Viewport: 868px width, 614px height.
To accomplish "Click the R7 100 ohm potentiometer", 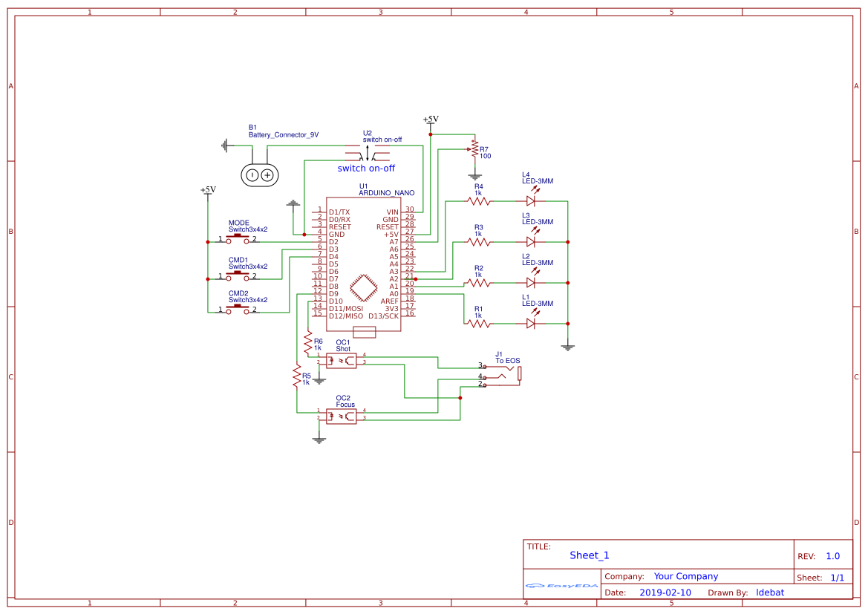I will 474,149.
